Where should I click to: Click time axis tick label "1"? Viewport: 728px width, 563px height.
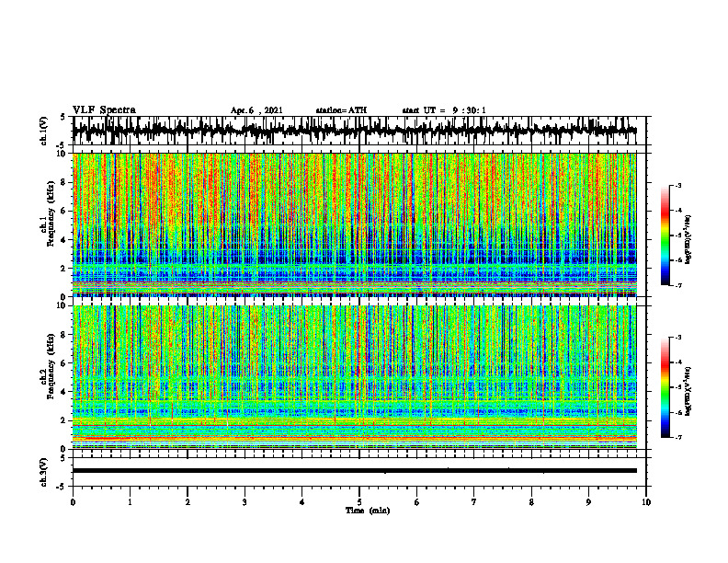click(130, 502)
